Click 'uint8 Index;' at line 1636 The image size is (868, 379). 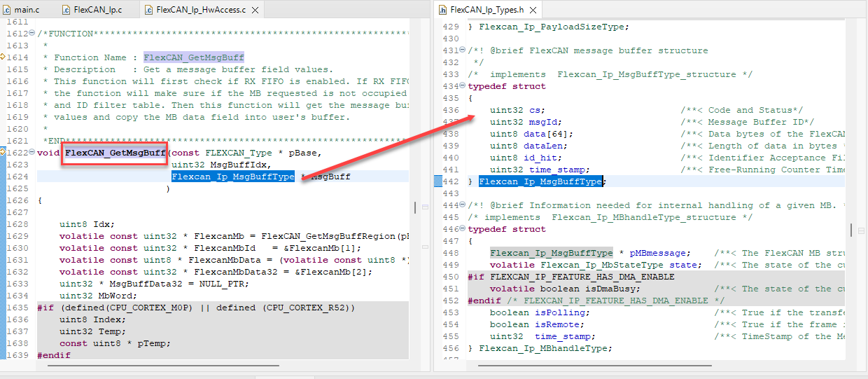[93, 319]
